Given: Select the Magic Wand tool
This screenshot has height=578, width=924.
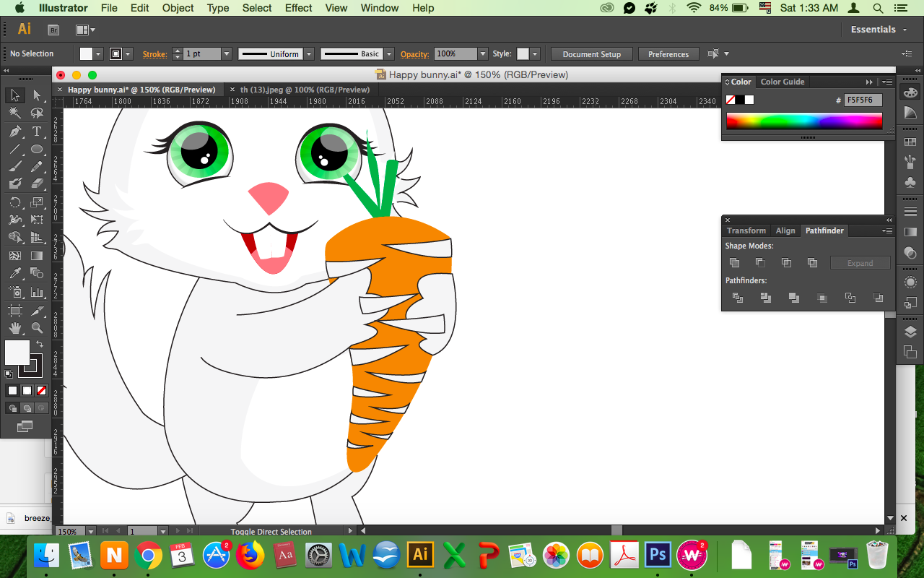Looking at the screenshot, I should pos(14,113).
